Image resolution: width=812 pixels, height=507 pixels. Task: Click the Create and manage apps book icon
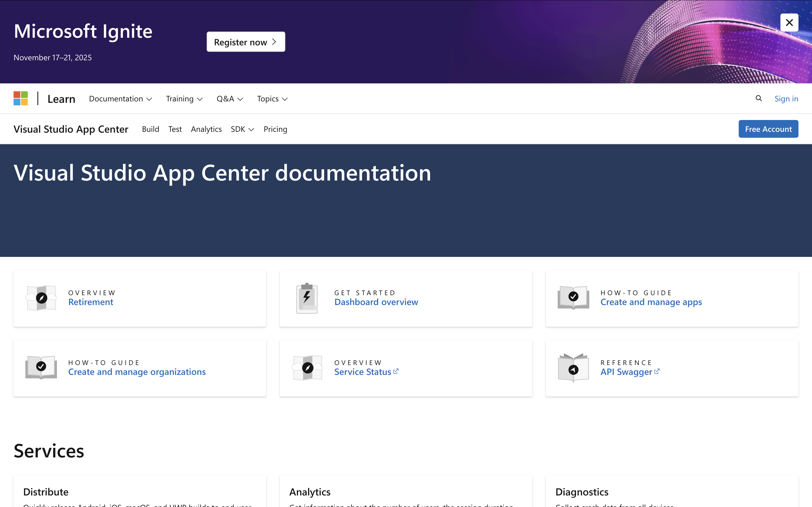(x=573, y=297)
